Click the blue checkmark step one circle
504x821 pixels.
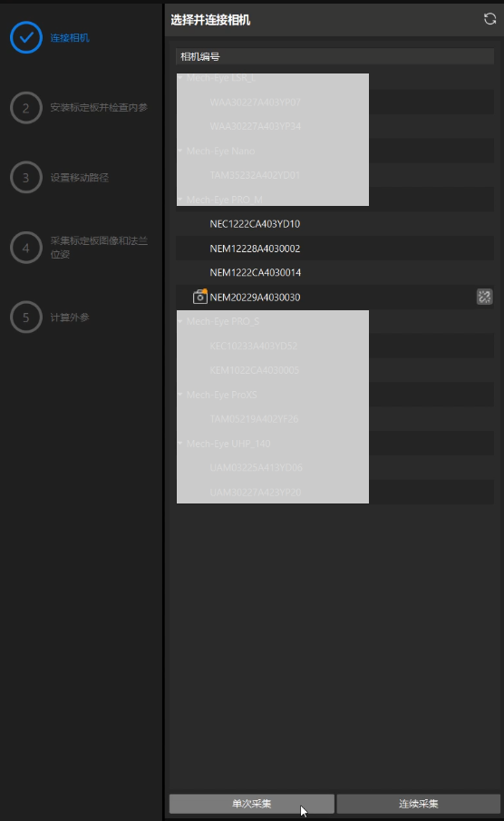[26, 38]
